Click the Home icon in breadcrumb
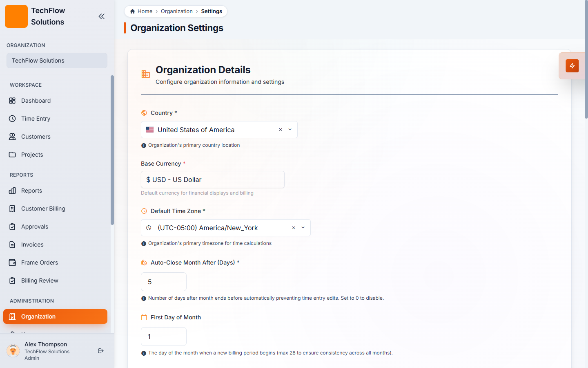Screen dimensions: 588x368 132,11
